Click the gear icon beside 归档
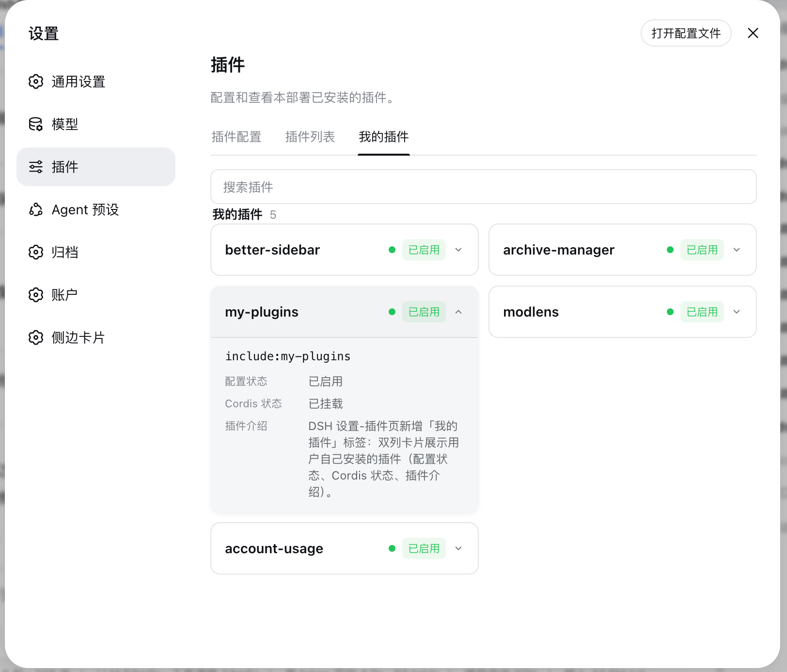The width and height of the screenshot is (787, 672). [x=36, y=252]
